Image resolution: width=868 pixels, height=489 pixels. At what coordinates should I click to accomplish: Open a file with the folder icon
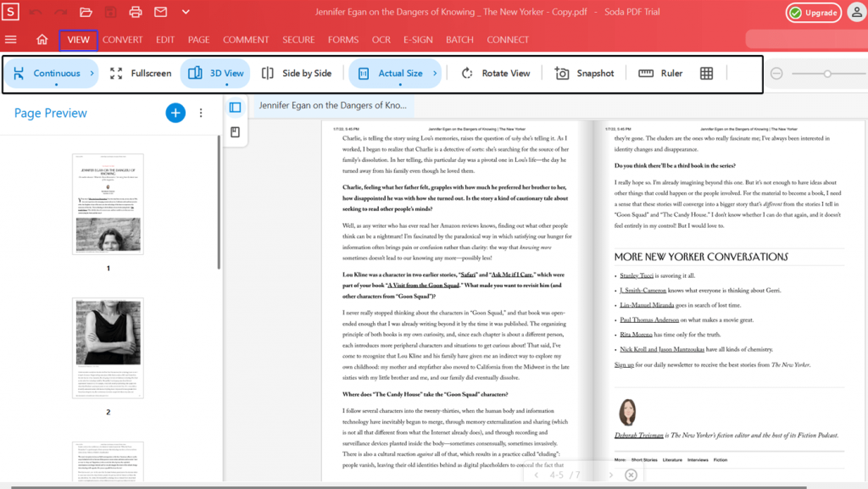click(86, 12)
